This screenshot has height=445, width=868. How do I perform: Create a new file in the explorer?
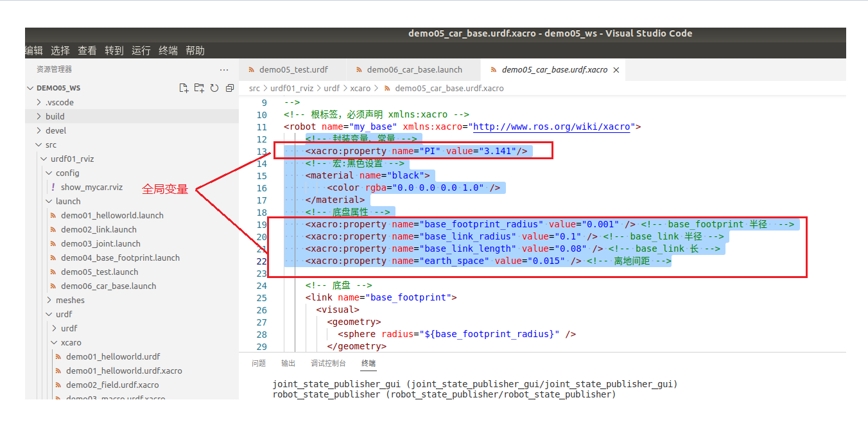[184, 87]
